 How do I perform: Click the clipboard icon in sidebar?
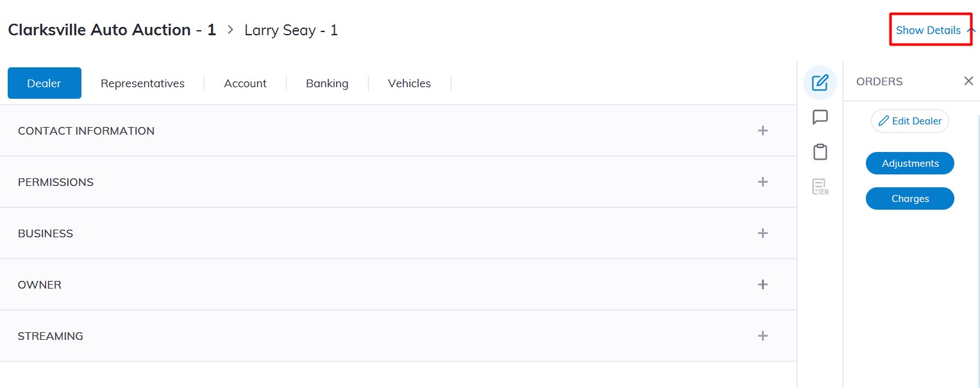click(x=820, y=152)
